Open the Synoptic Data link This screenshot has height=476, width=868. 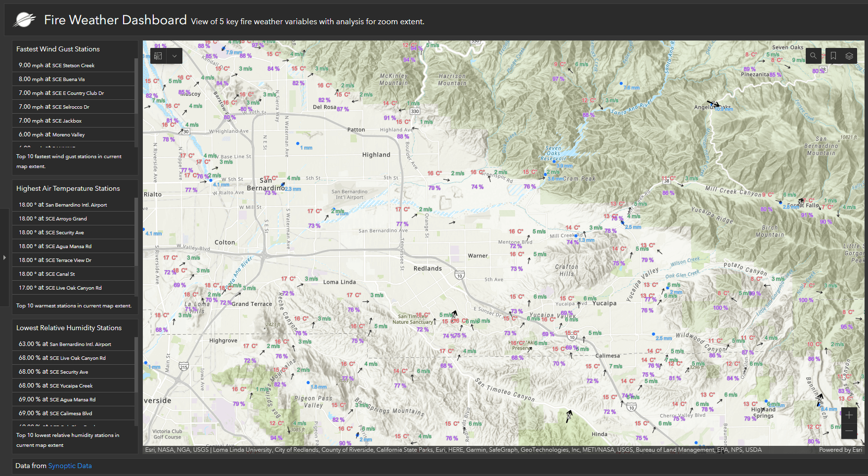pyautogui.click(x=70, y=466)
